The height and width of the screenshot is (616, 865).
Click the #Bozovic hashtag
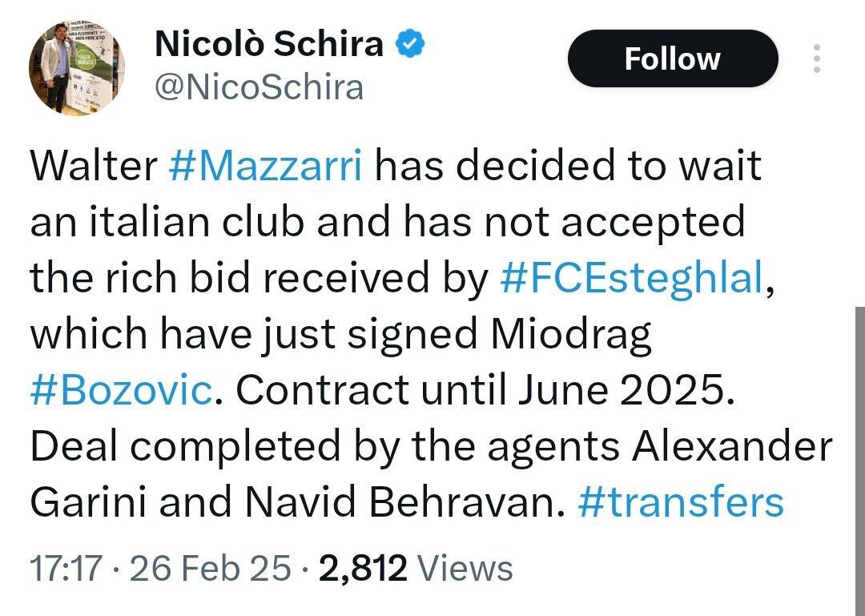pos(122,391)
